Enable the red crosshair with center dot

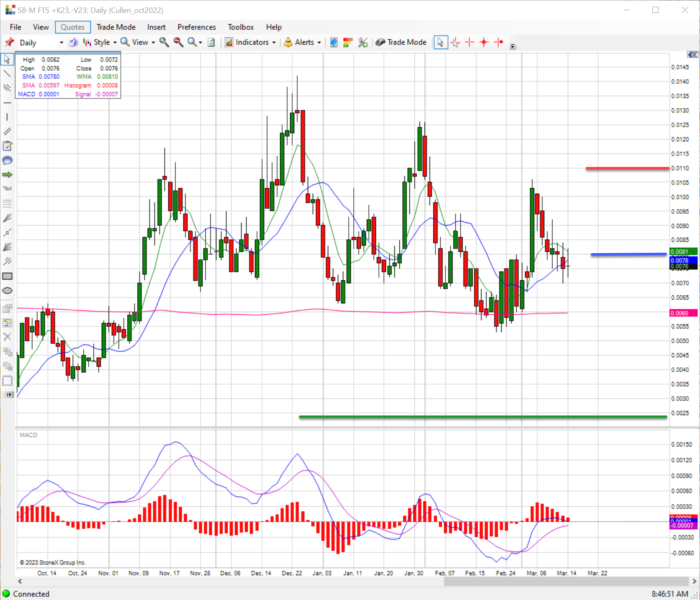(x=484, y=42)
